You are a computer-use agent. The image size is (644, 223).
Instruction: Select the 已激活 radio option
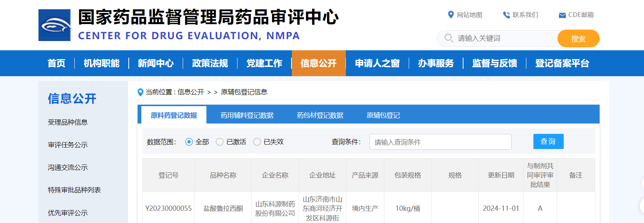click(x=220, y=142)
